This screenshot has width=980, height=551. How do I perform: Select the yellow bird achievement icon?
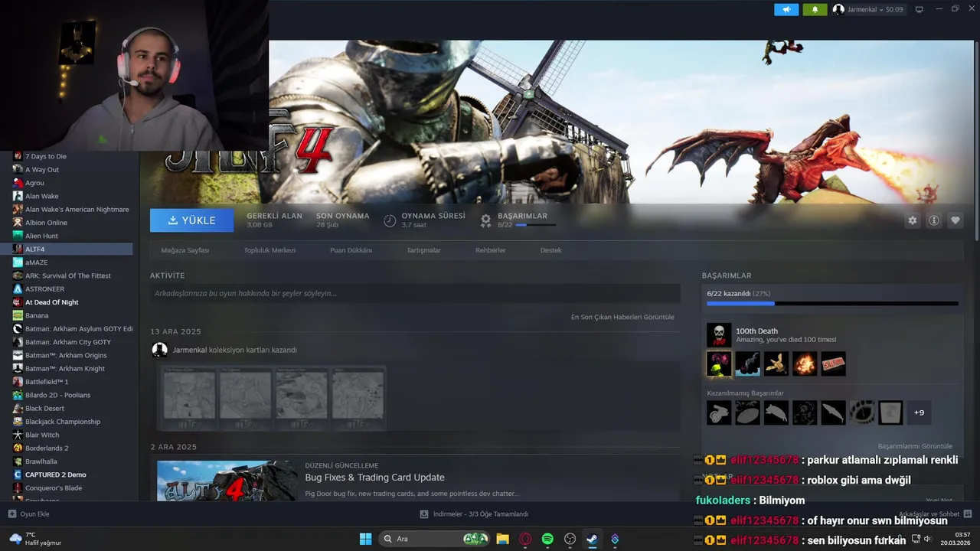(776, 364)
